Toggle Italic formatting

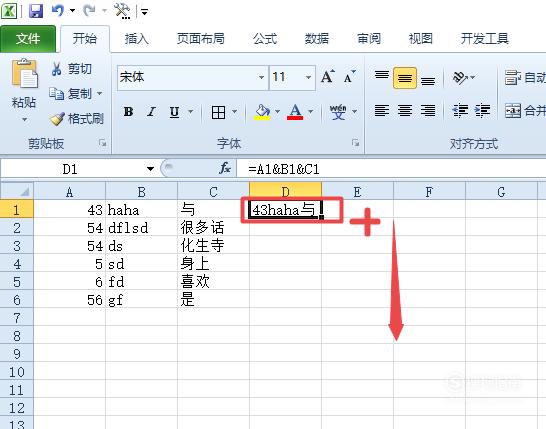(x=151, y=112)
